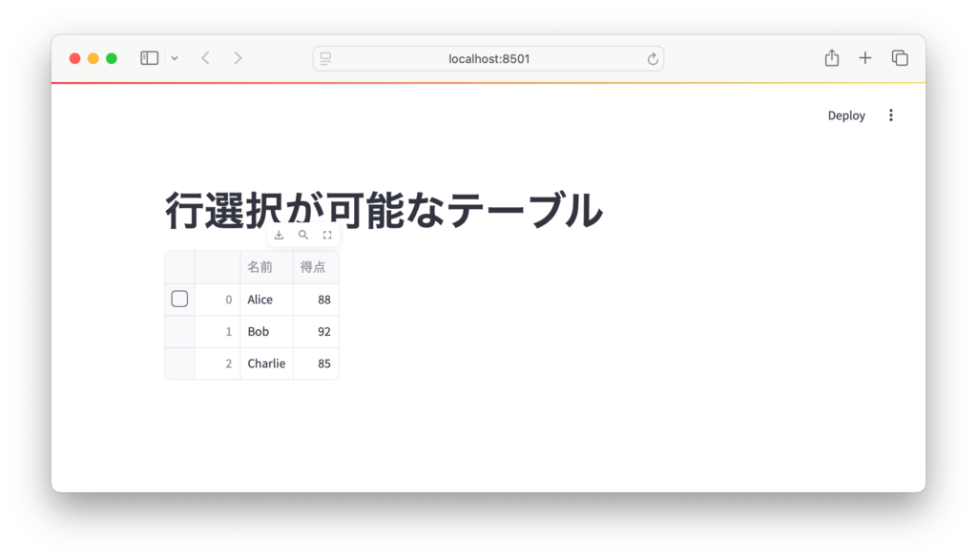Go back to the previous page
The height and width of the screenshot is (560, 977).
click(x=205, y=58)
